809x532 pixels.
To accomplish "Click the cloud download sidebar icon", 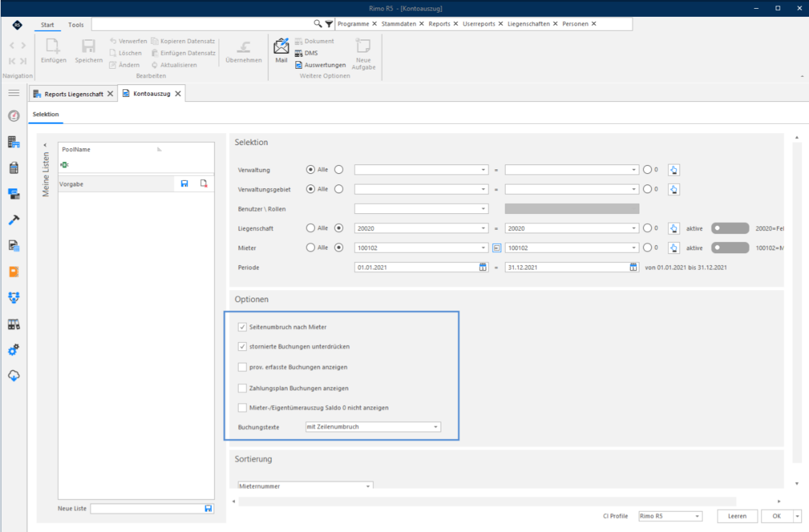I will 14,376.
